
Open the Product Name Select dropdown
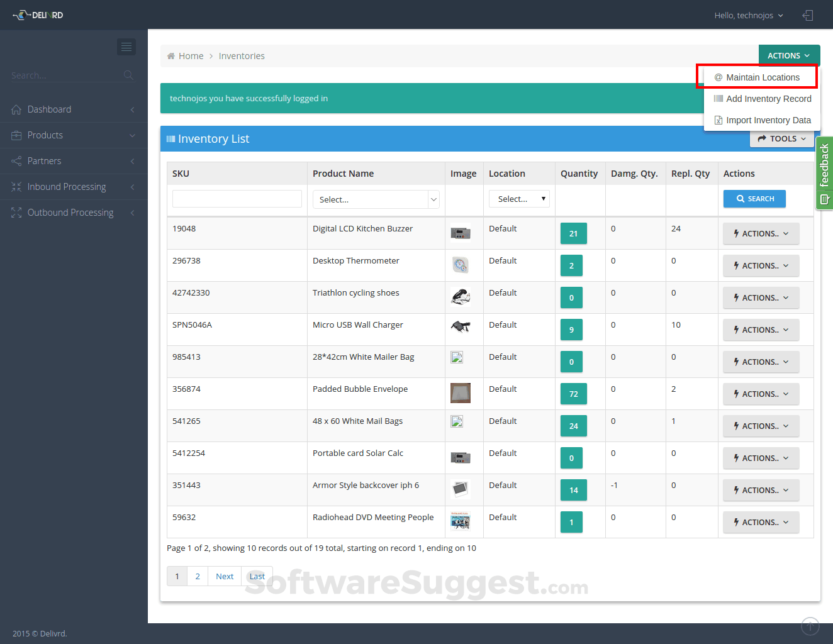tap(376, 199)
